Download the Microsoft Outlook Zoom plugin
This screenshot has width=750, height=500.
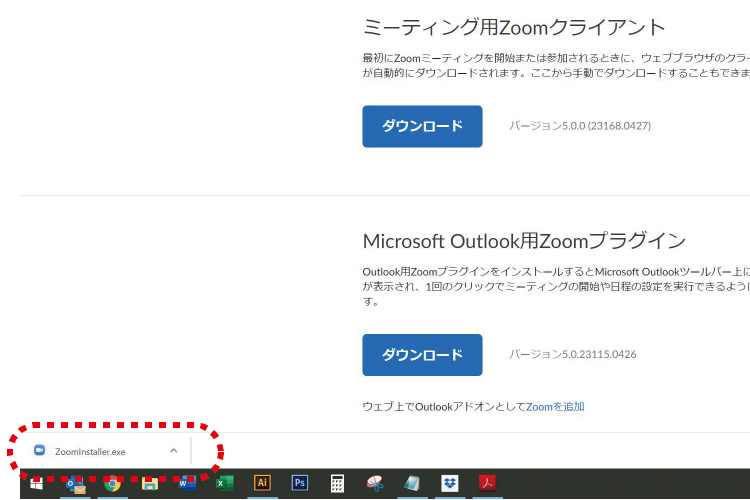pyautogui.click(x=422, y=355)
